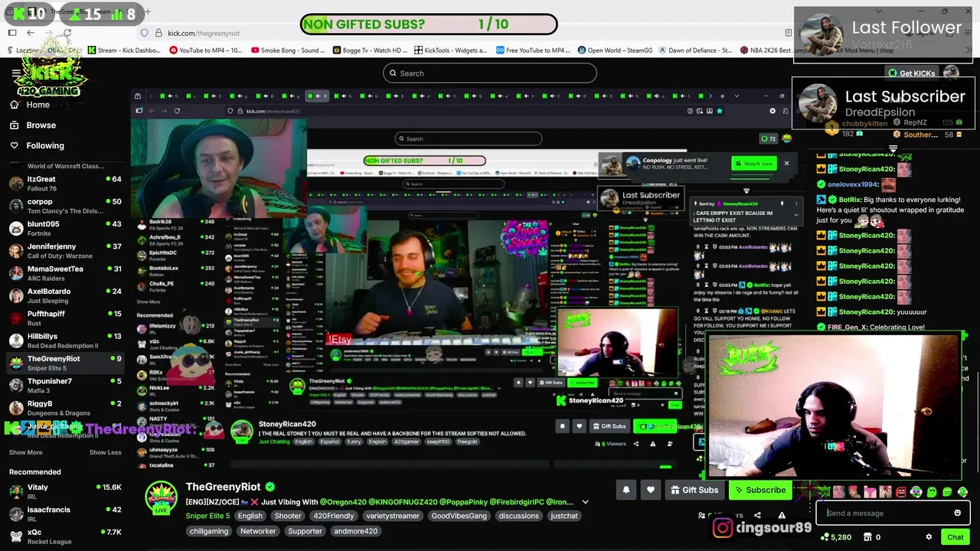This screenshot has width=980, height=551.
Task: Click the kick.com address bar
Action: (459, 33)
